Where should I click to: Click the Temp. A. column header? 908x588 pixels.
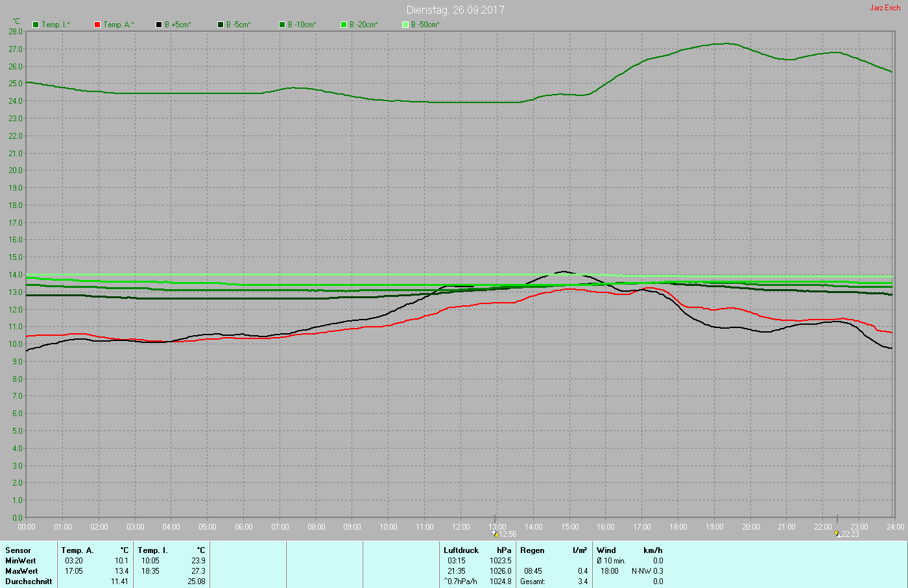[x=78, y=550]
